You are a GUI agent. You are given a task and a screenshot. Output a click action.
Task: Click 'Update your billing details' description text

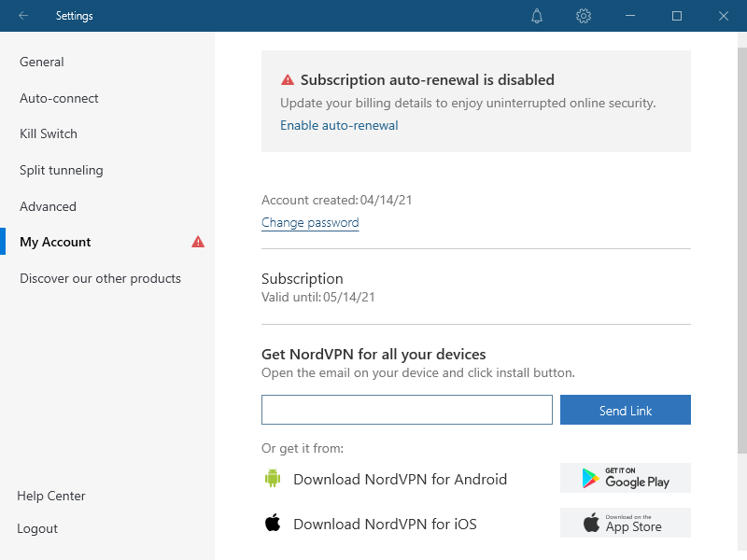(x=468, y=103)
